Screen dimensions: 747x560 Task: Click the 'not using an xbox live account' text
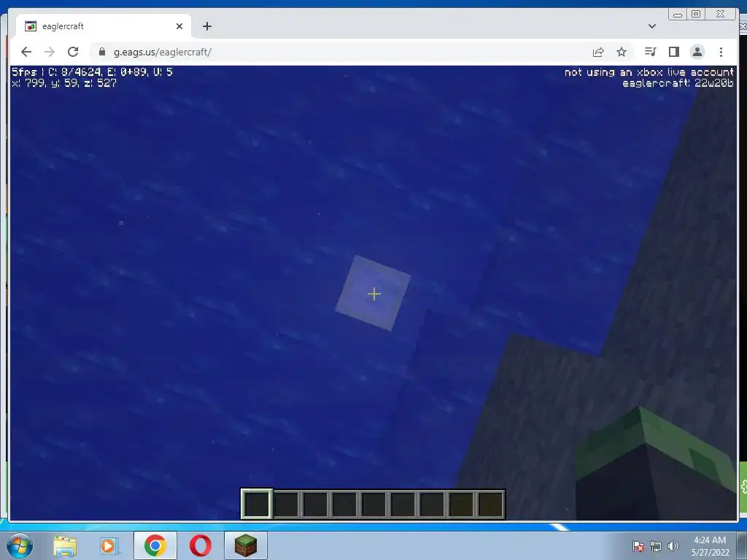(x=649, y=72)
